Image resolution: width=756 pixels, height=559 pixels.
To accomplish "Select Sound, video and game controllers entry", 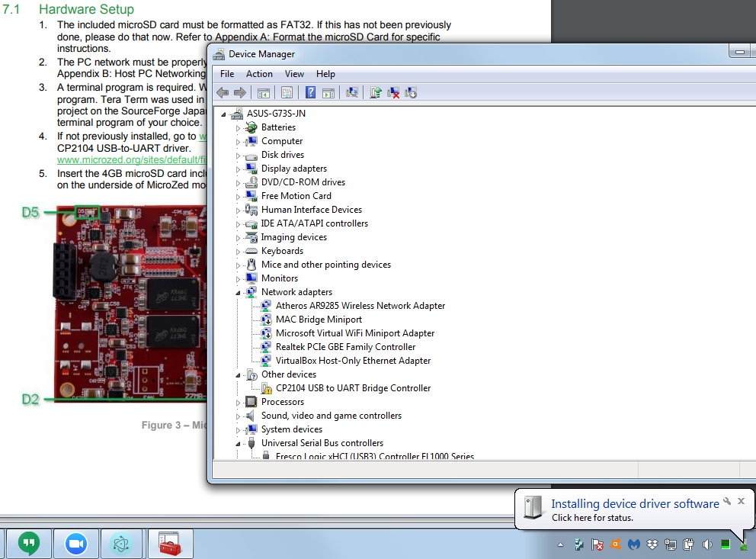I will tap(332, 416).
